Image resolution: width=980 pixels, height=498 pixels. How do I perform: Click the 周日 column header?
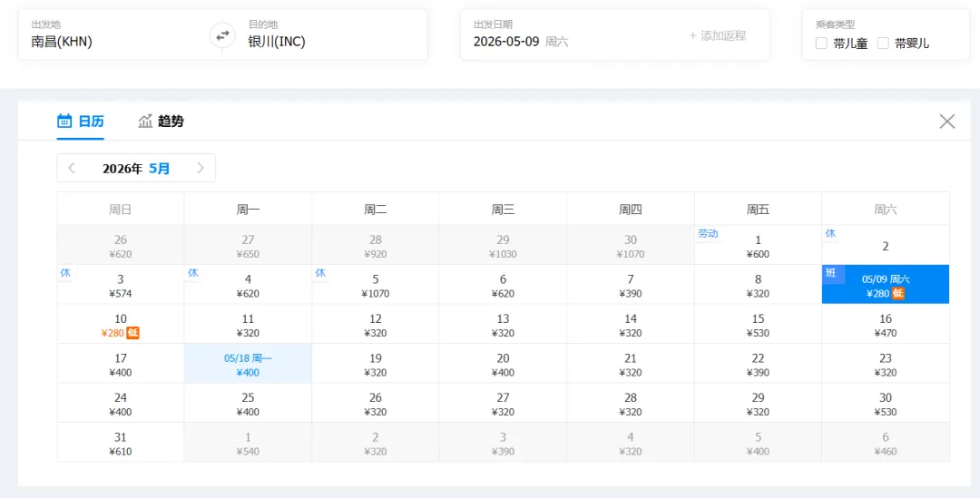tap(120, 210)
